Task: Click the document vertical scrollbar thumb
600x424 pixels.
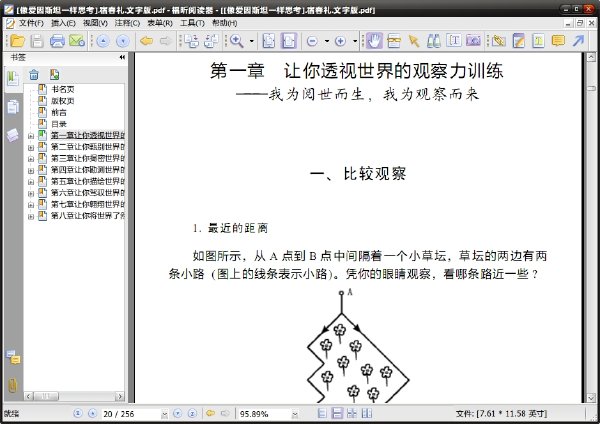Action: [591, 88]
